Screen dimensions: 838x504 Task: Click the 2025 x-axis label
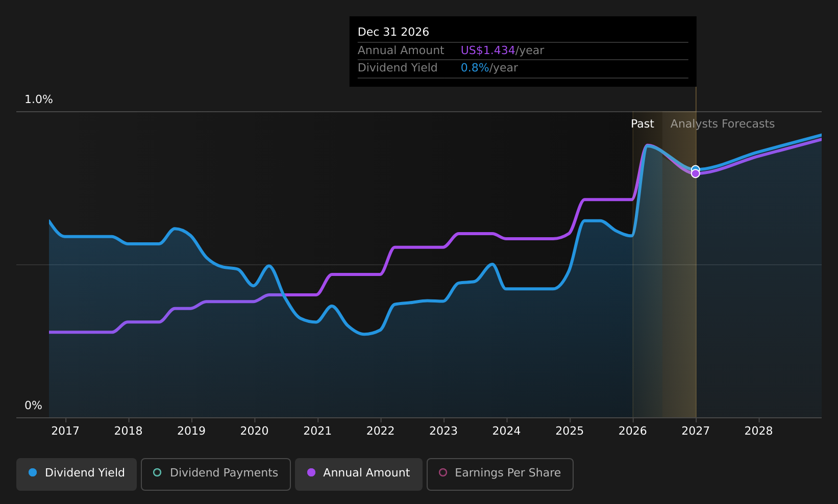[x=570, y=431]
